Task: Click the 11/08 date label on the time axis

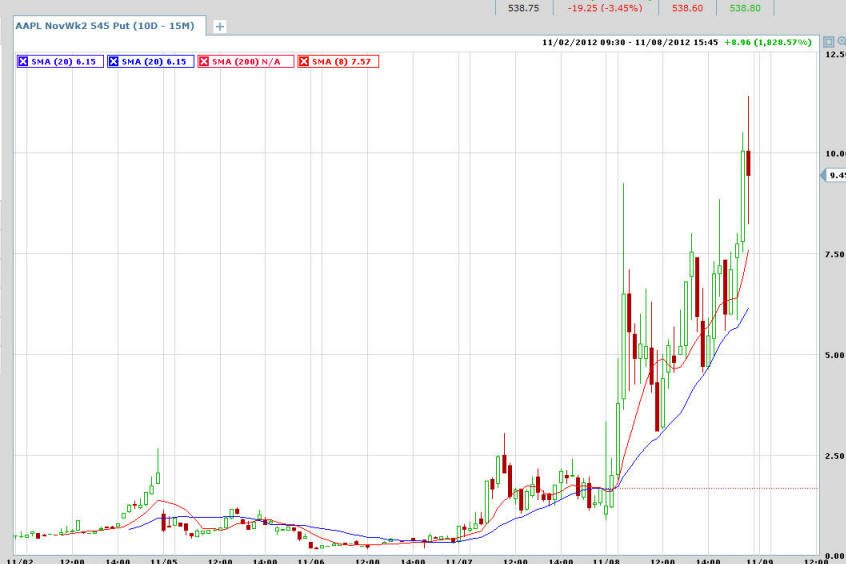Action: [606, 561]
